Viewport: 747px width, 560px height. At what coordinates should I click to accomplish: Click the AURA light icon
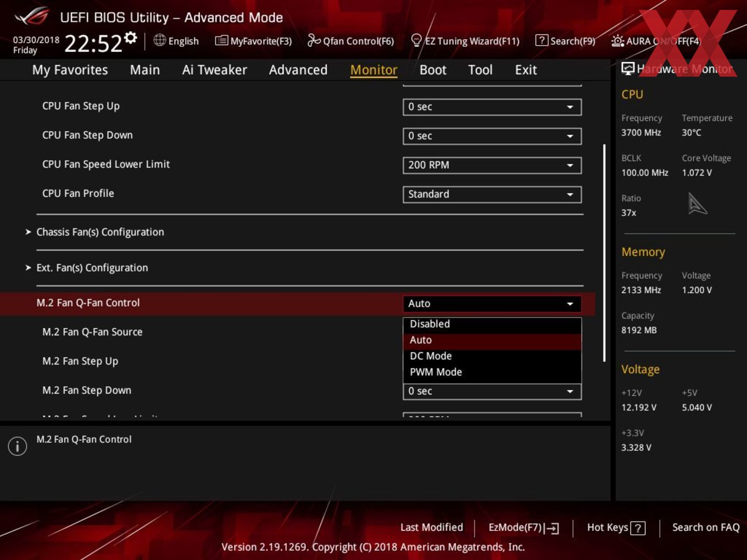click(x=617, y=41)
